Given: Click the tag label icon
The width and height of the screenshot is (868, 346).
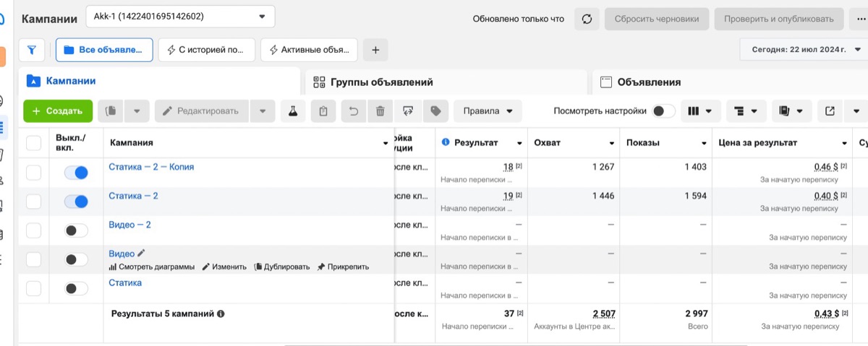Looking at the screenshot, I should 435,111.
